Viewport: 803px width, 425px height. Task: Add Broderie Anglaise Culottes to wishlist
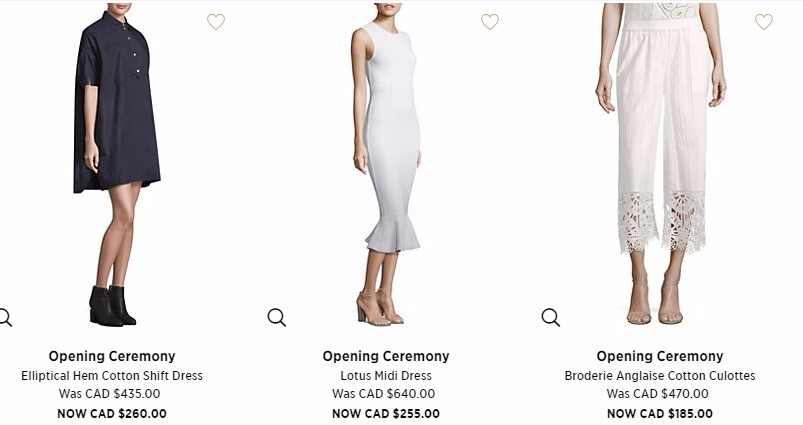point(764,22)
